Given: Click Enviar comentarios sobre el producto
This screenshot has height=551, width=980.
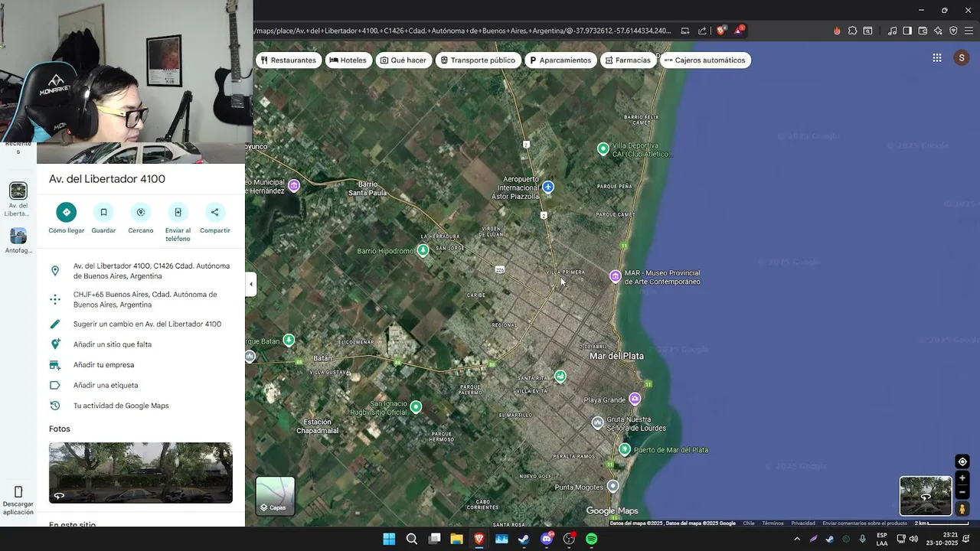Looking at the screenshot, I should [x=864, y=523].
